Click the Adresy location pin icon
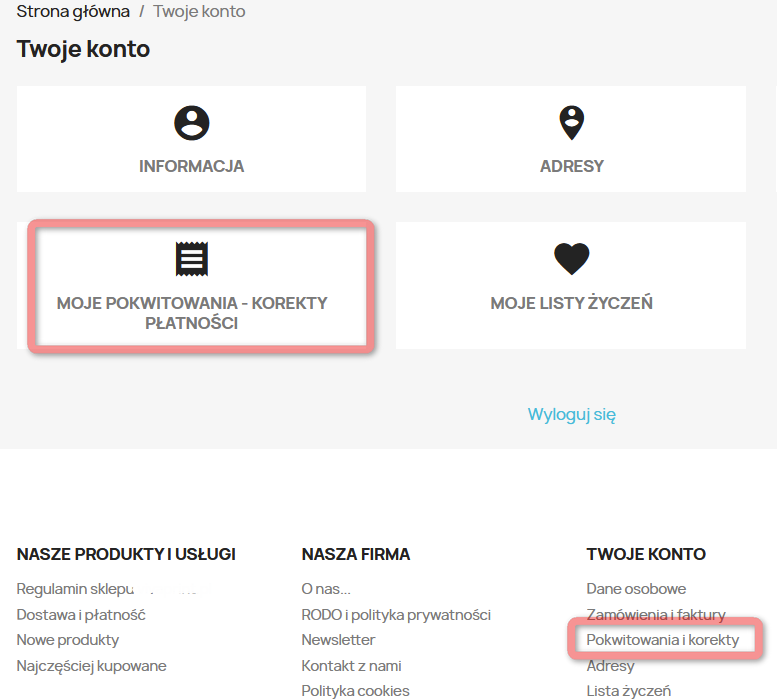Viewport: 777px width, 700px height. pos(571,123)
